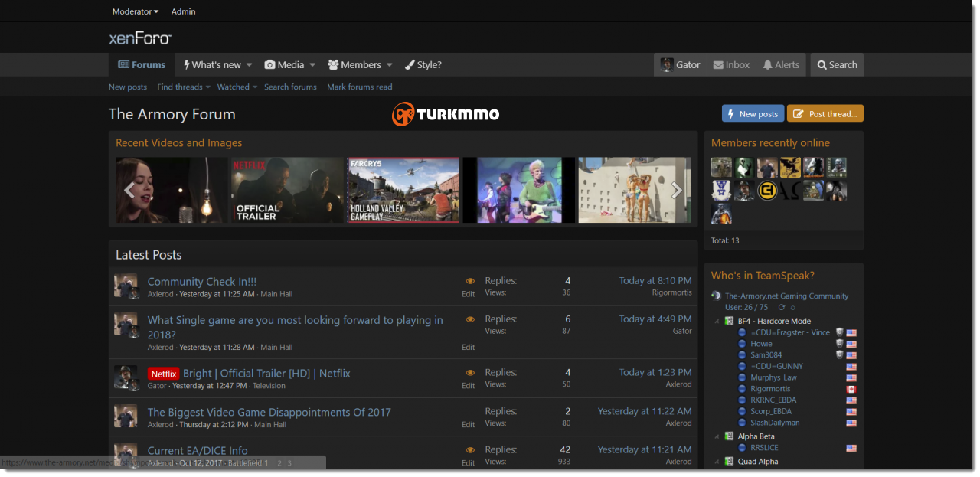
Task: Open the Netflix Official Trailer video thumbnail
Action: (x=287, y=190)
